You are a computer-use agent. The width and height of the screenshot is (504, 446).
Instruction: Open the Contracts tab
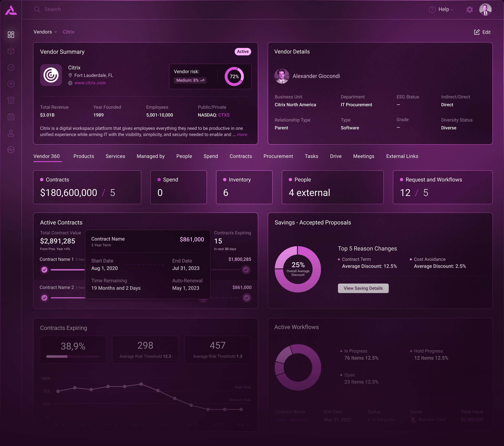tap(241, 156)
